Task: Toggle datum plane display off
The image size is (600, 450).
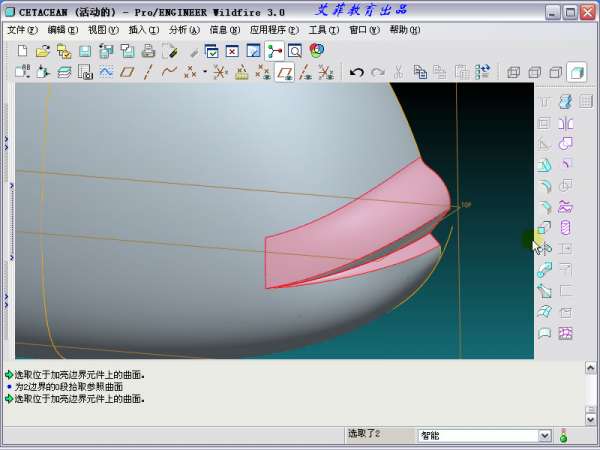Action: coord(284,72)
